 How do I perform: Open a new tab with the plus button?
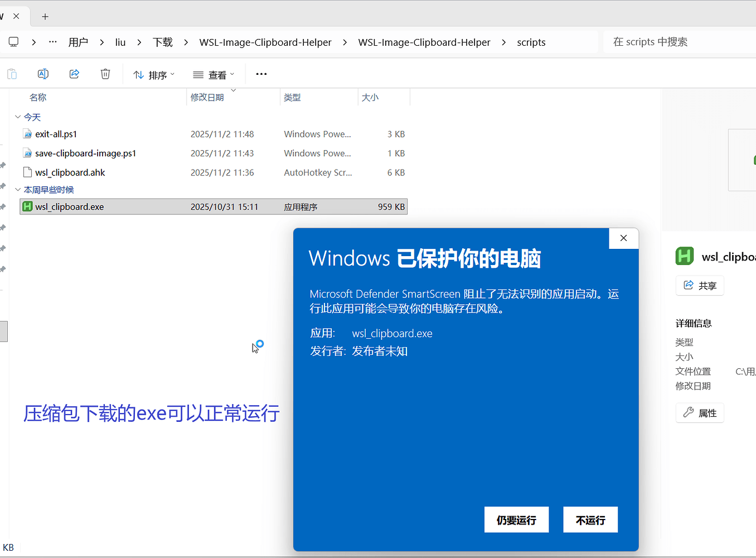point(45,17)
